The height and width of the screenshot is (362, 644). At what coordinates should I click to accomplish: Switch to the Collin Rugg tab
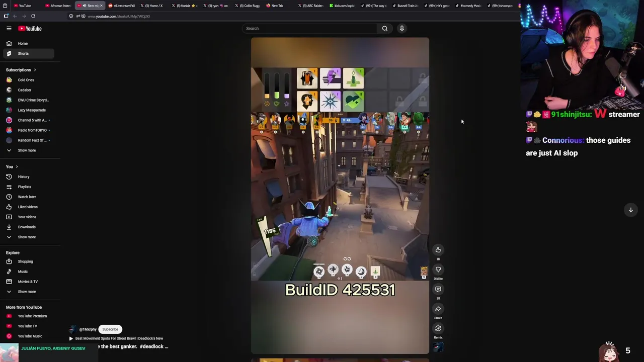[248, 6]
